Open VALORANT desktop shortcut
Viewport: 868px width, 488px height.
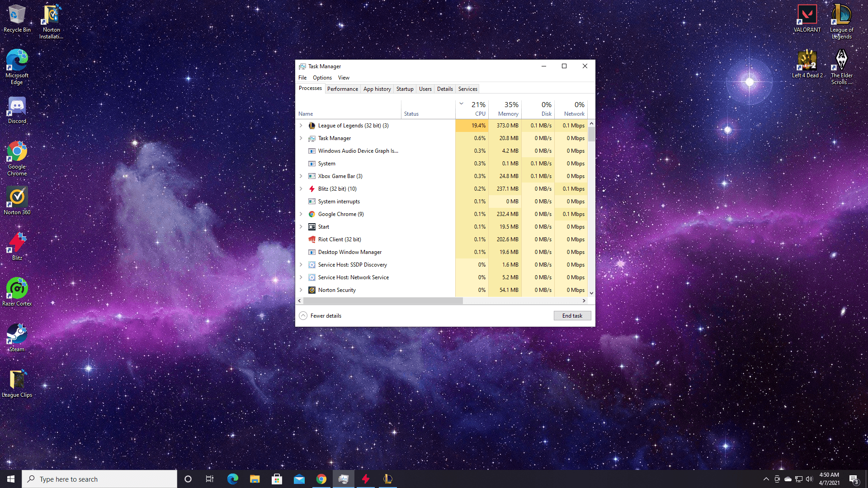[807, 19]
